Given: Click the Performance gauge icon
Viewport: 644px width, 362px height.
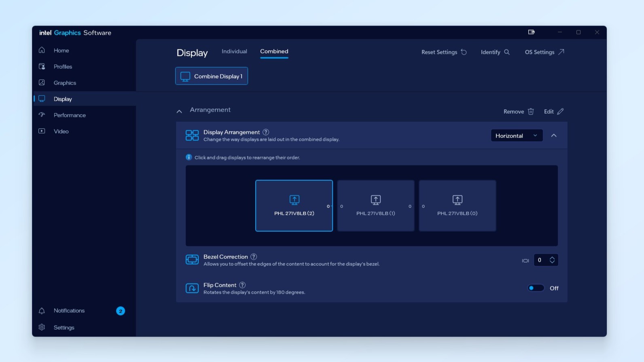Looking at the screenshot, I should [x=42, y=115].
